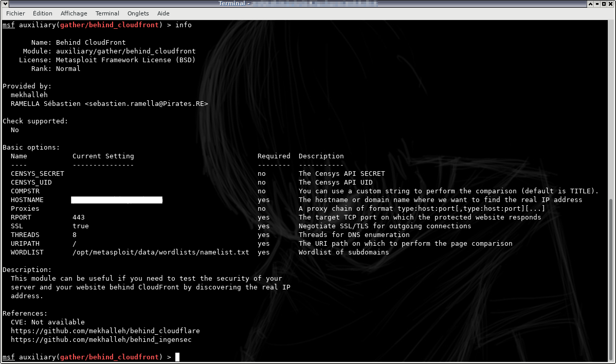616x364 pixels.
Task: Click the CENSYS_UID option name
Action: pyautogui.click(x=31, y=182)
